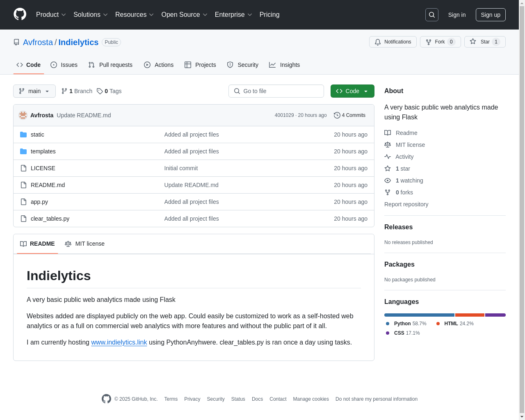The width and height of the screenshot is (525, 420).
Task: Click the GitHub logo in footer
Action: (x=106, y=399)
